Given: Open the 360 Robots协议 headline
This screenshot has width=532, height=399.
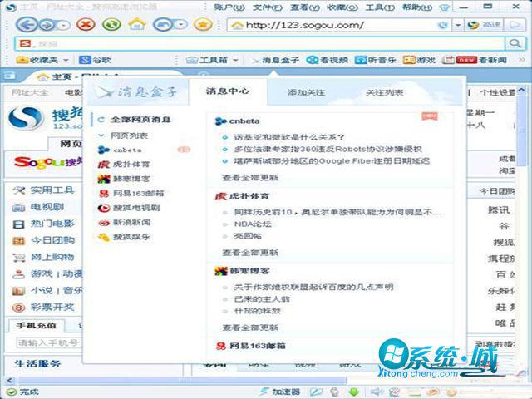Looking at the screenshot, I should pos(328,150).
